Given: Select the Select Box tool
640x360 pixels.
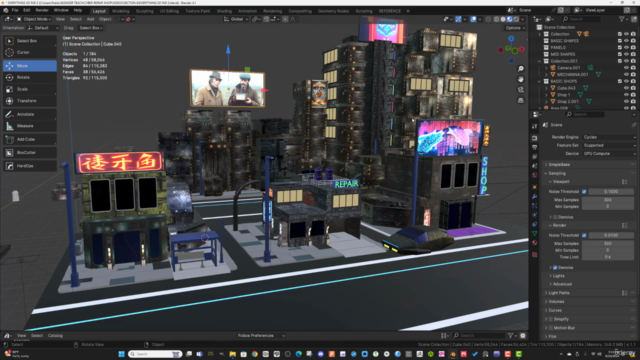Looking at the screenshot, I should pos(29,41).
